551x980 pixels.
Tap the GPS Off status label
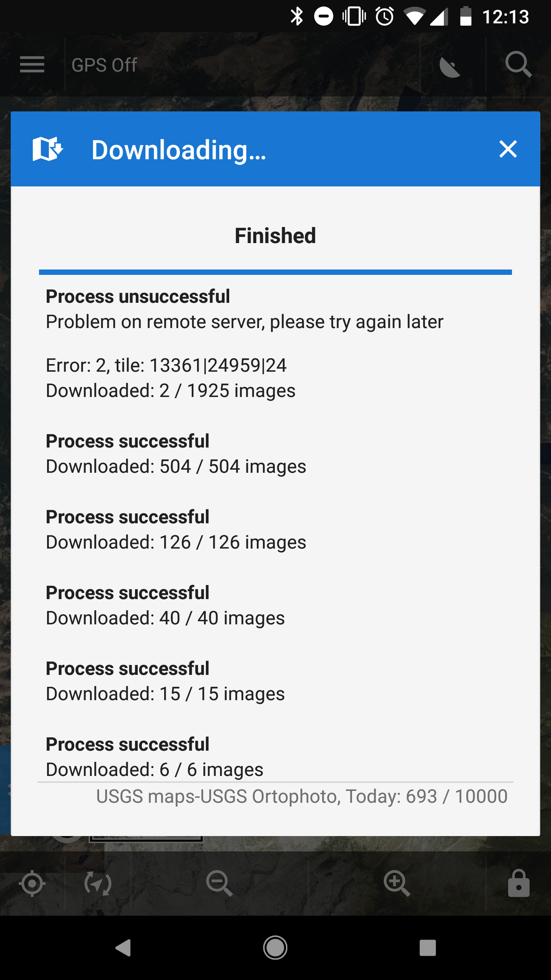104,65
